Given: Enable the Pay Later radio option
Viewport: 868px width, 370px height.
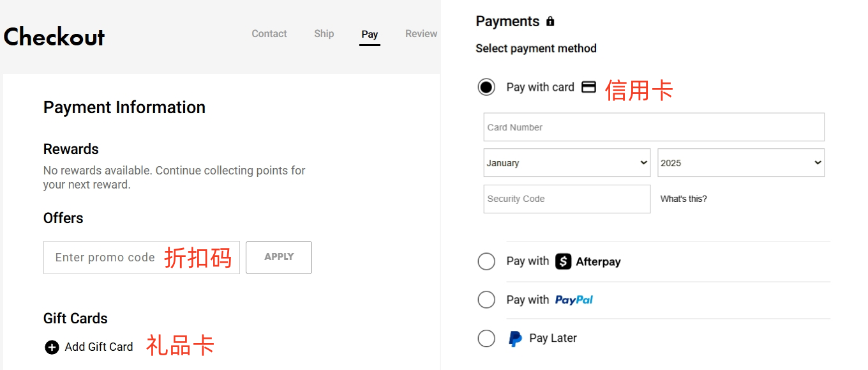Looking at the screenshot, I should [486, 339].
